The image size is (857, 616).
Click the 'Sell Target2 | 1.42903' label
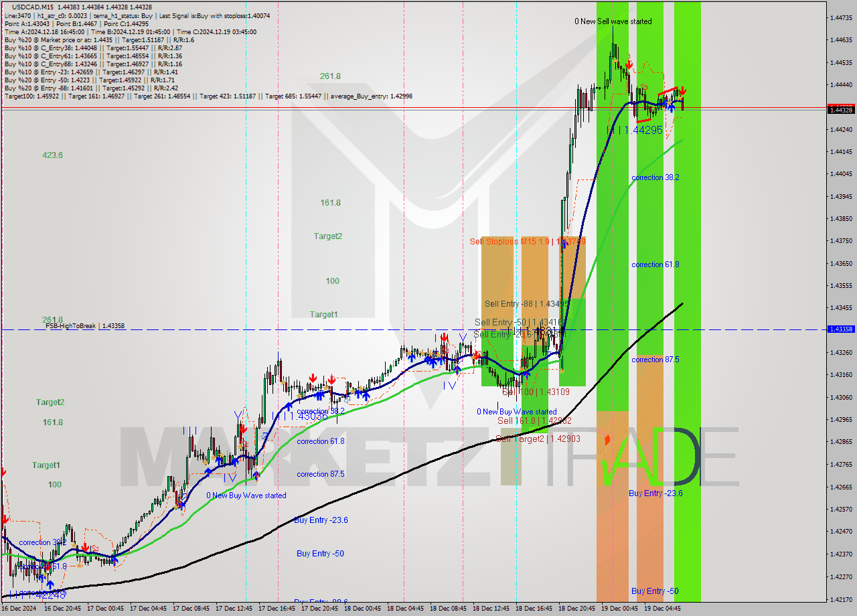click(538, 439)
